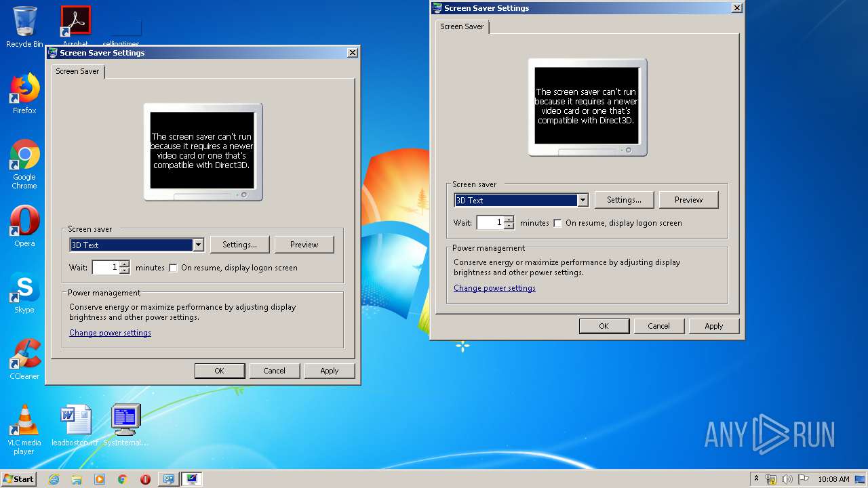Image resolution: width=868 pixels, height=488 pixels.
Task: Open the Action Center flag icon
Action: 804,479
